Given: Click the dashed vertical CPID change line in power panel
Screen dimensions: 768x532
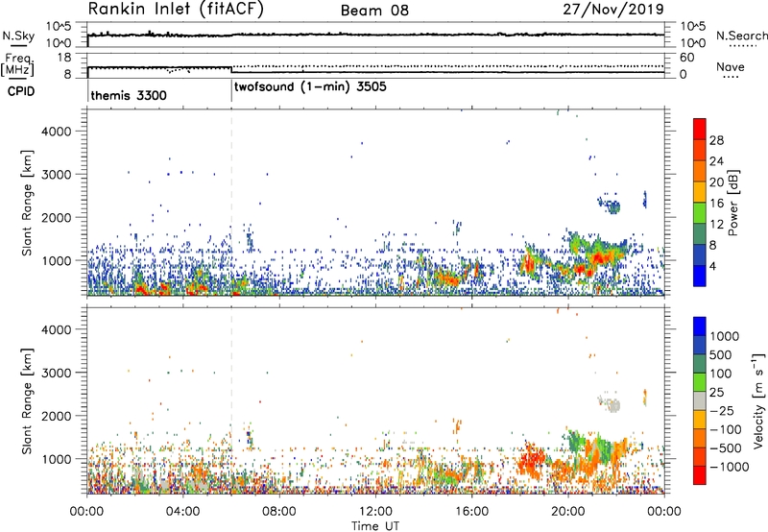Looking at the screenshot, I should click(x=231, y=202).
